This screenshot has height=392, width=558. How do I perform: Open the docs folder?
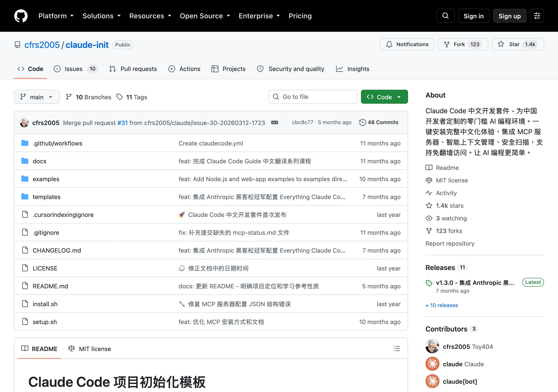(x=39, y=161)
